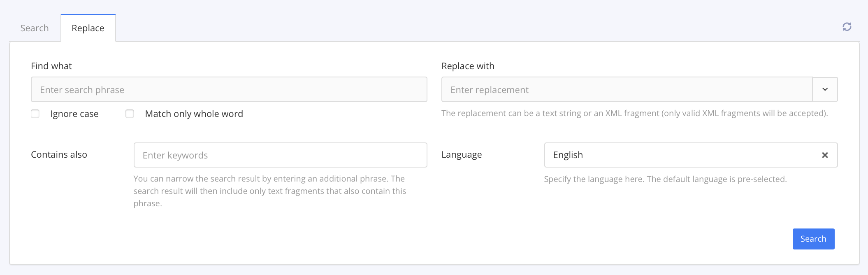Focus the Enter search phrase field
Viewport: 868px width, 275px height.
[x=229, y=89]
